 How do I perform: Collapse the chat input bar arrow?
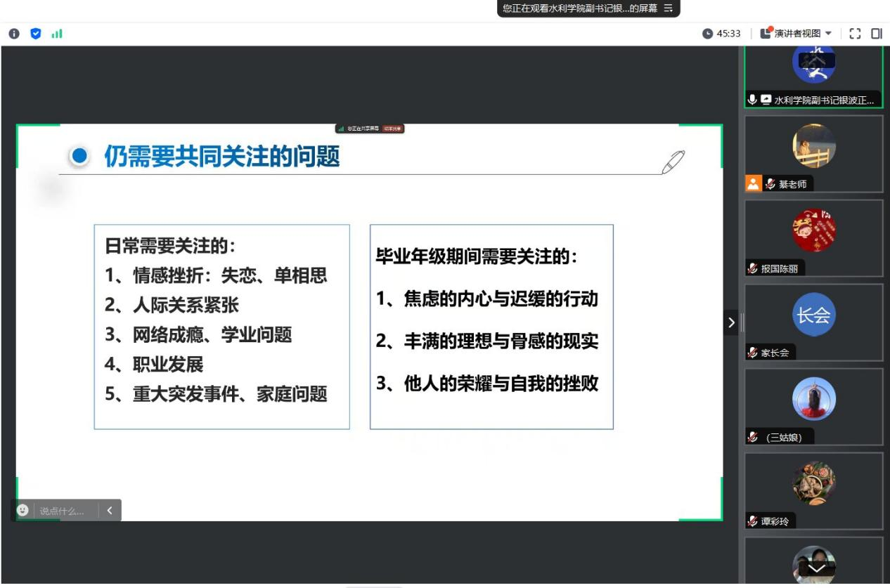coord(110,511)
